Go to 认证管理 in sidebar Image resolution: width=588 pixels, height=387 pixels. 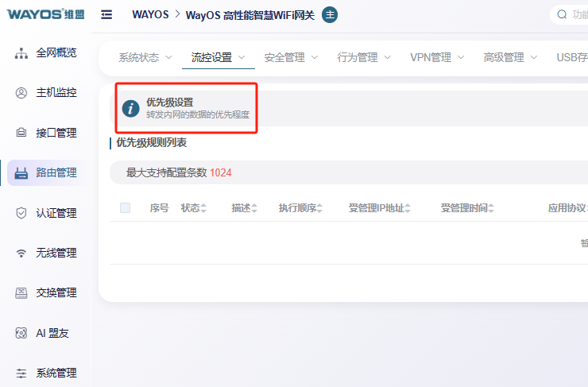(x=56, y=213)
